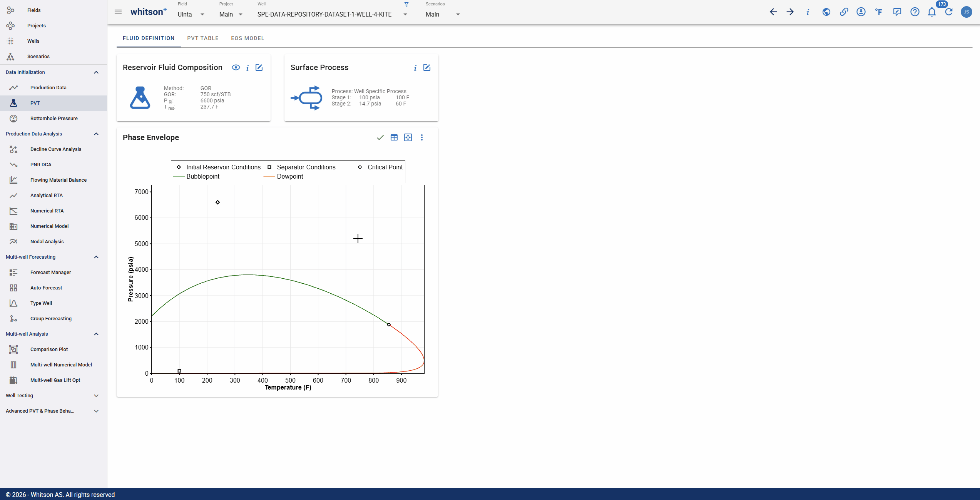The height and width of the screenshot is (500, 980).
Task: Open Bottomhole Pressure in sidebar
Action: pyautogui.click(x=54, y=119)
